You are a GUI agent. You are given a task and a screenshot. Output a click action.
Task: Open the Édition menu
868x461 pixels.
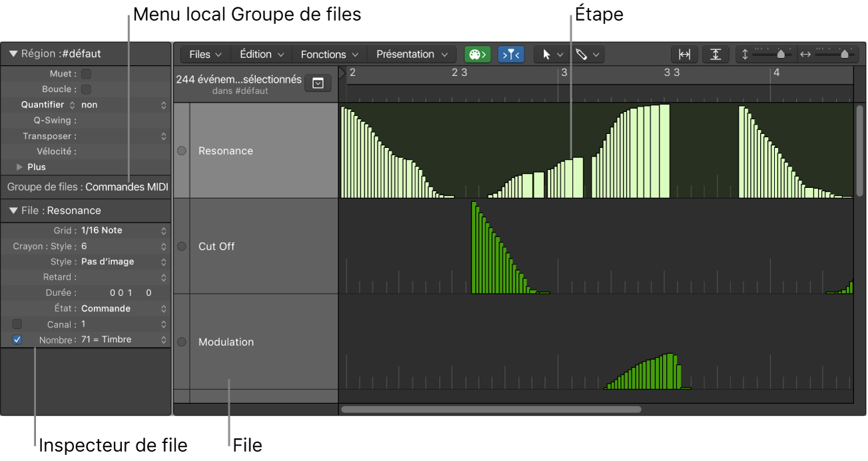(261, 55)
